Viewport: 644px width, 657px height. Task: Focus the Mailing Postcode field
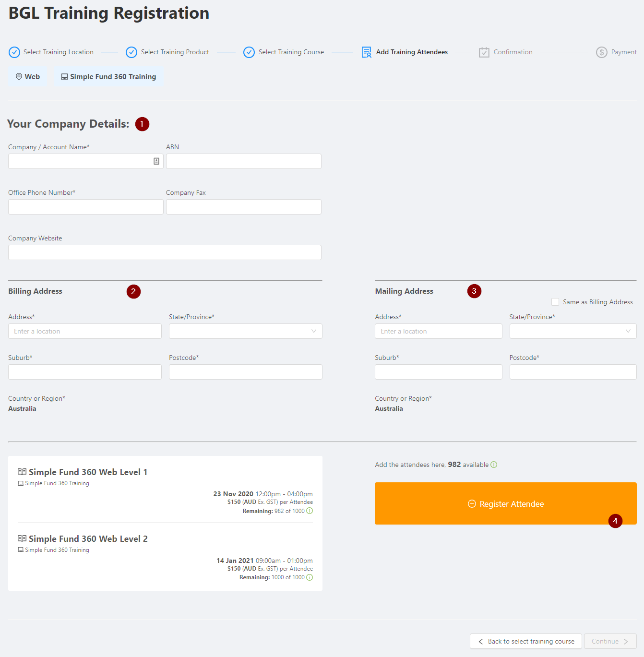click(x=573, y=372)
